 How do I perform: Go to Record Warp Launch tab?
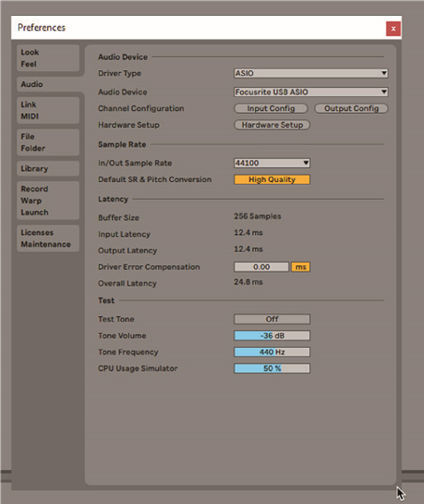pos(48,201)
